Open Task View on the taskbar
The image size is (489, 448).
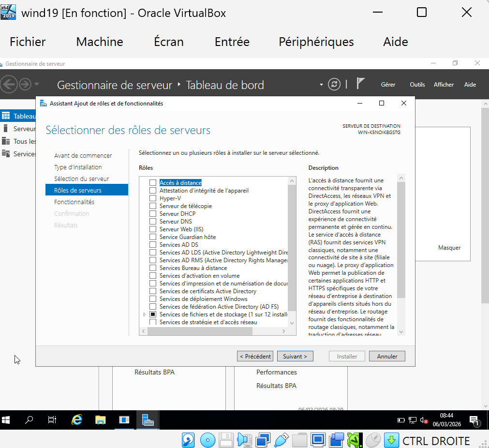click(x=52, y=420)
